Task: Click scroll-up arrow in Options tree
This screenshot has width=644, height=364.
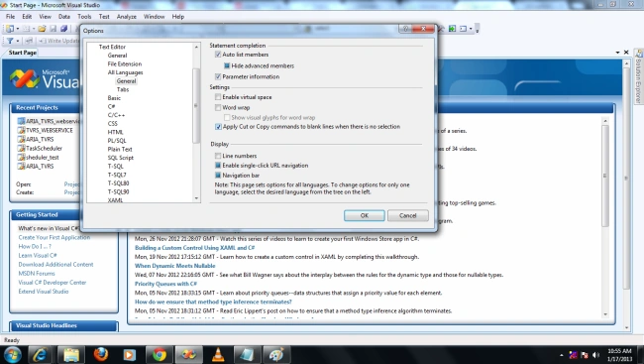Action: click(x=196, y=47)
